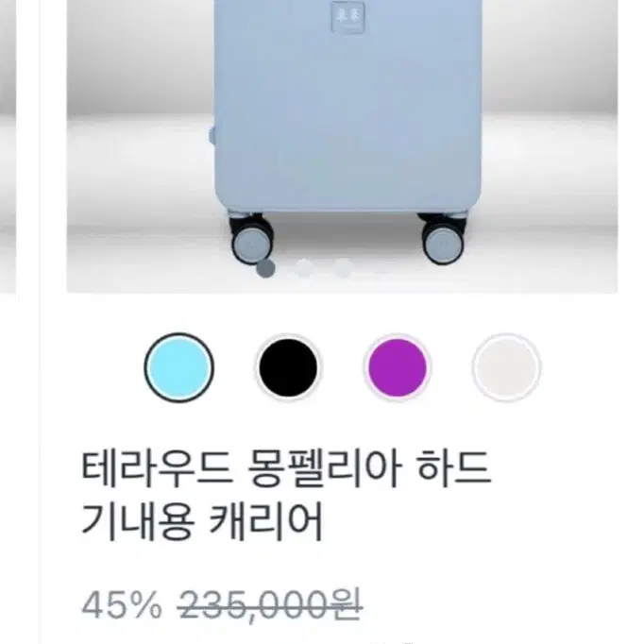
Task: Switch to the third image carousel dot
Action: [343, 268]
